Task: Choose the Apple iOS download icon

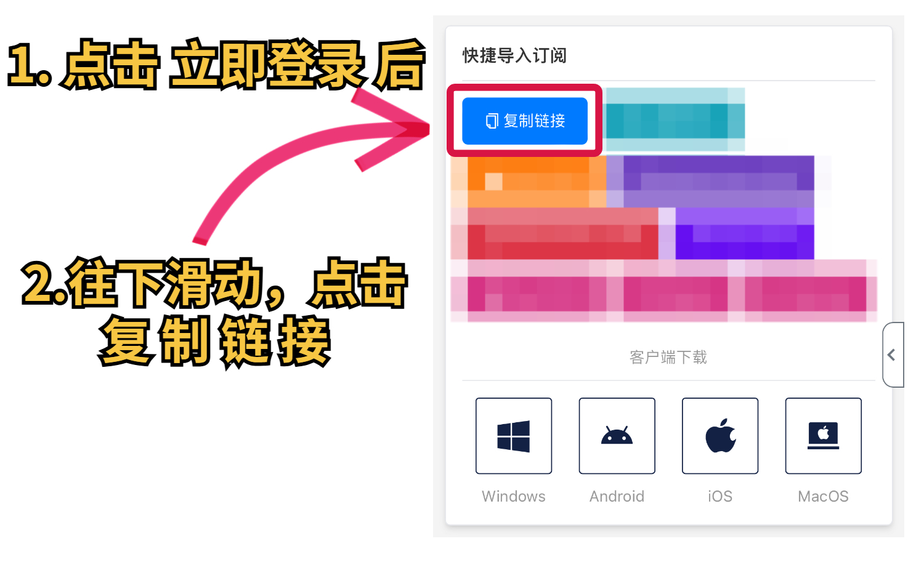Action: 720,436
